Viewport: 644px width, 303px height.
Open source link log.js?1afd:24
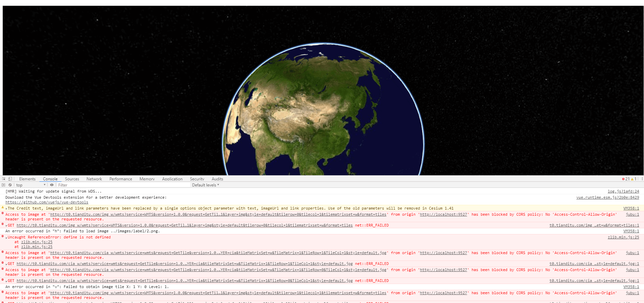pos(623,192)
